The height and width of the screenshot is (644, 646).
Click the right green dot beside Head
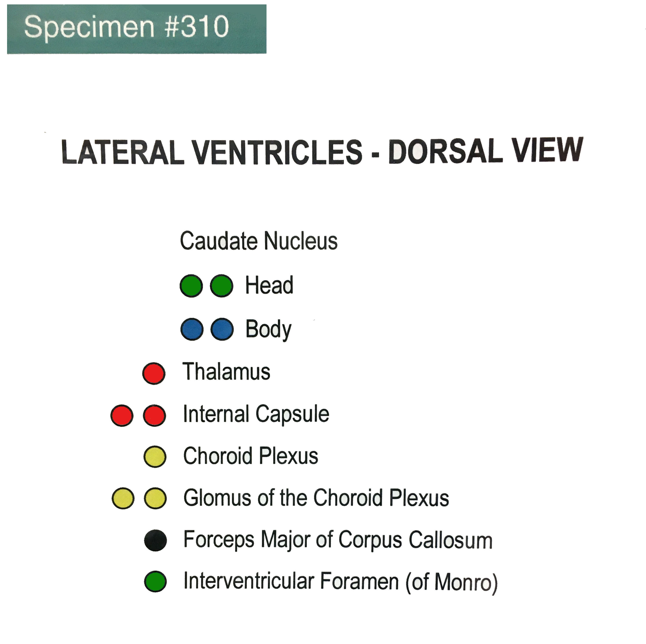pyautogui.click(x=221, y=286)
